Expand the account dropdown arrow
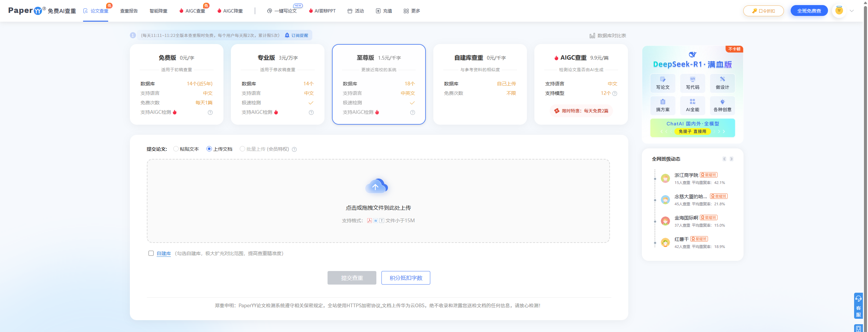The width and height of the screenshot is (868, 332). [851, 11]
